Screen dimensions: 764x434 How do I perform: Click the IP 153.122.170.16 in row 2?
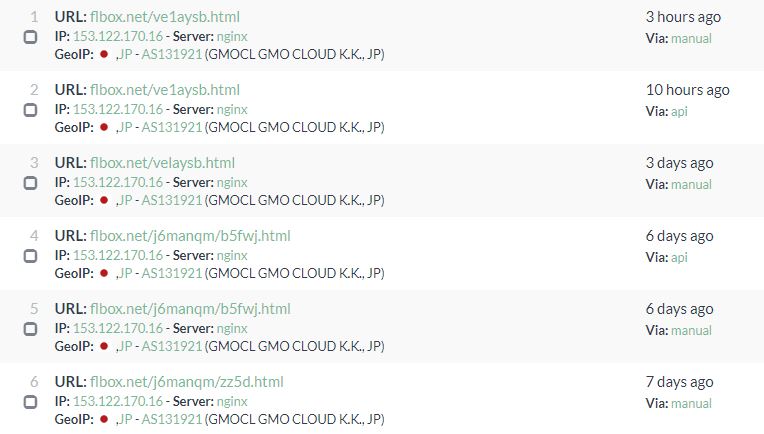pyautogui.click(x=117, y=109)
